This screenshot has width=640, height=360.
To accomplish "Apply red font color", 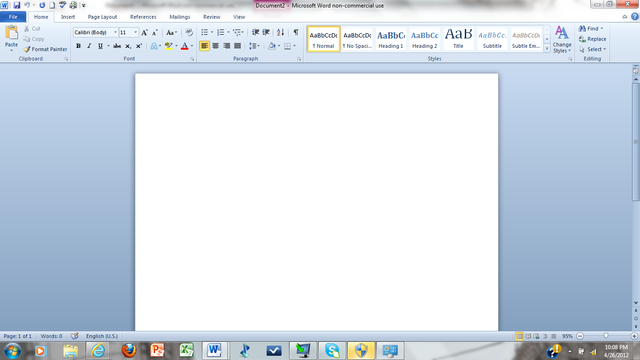I will tap(184, 46).
